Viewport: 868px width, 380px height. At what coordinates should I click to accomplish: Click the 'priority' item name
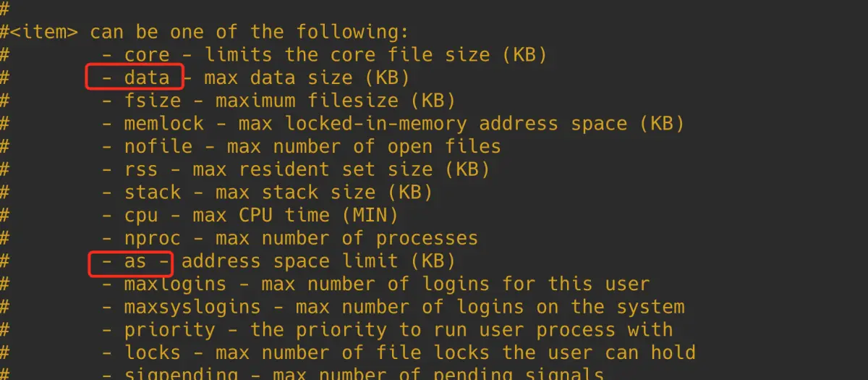pyautogui.click(x=170, y=331)
